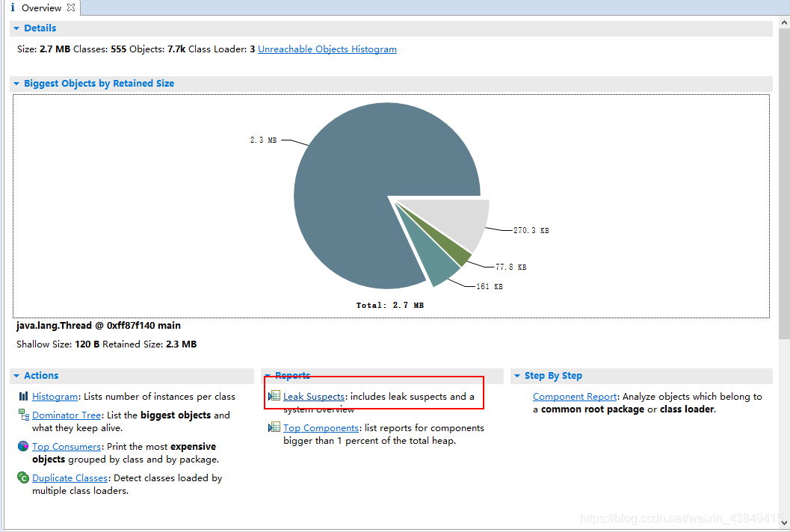
Task: Open the Dominator Tree link
Action: [x=67, y=415]
